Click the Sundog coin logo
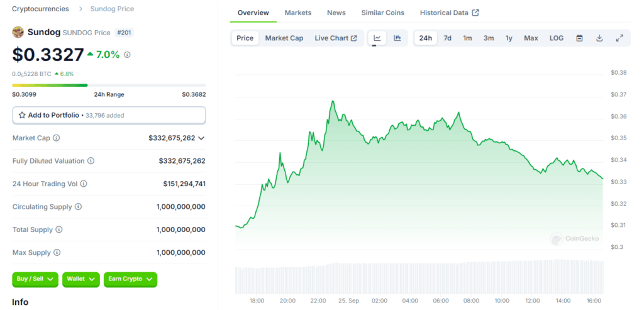 pyautogui.click(x=18, y=32)
